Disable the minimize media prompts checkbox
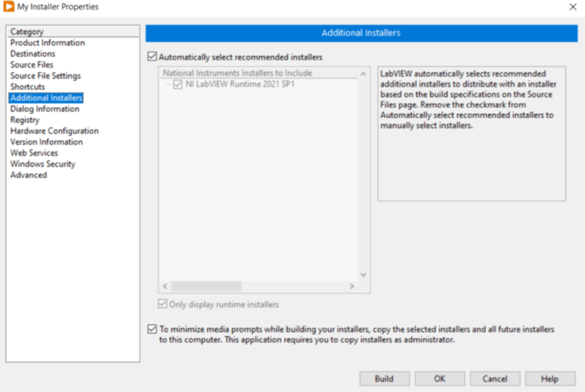The width and height of the screenshot is (585, 392). (153, 328)
